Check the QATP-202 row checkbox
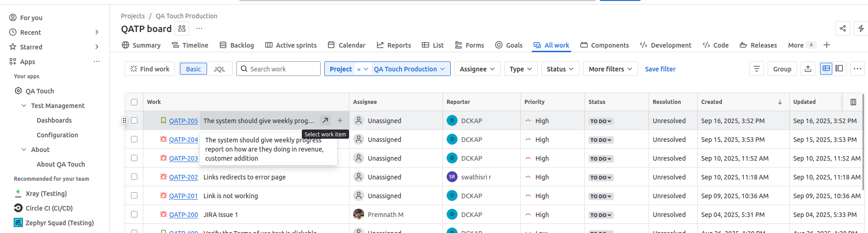This screenshot has width=868, height=233. pyautogui.click(x=134, y=177)
